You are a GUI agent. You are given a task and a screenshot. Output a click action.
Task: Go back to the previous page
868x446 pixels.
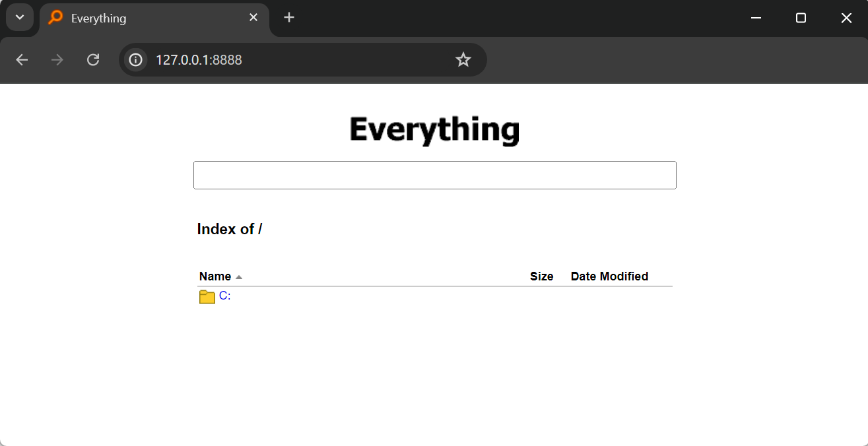[x=22, y=60]
